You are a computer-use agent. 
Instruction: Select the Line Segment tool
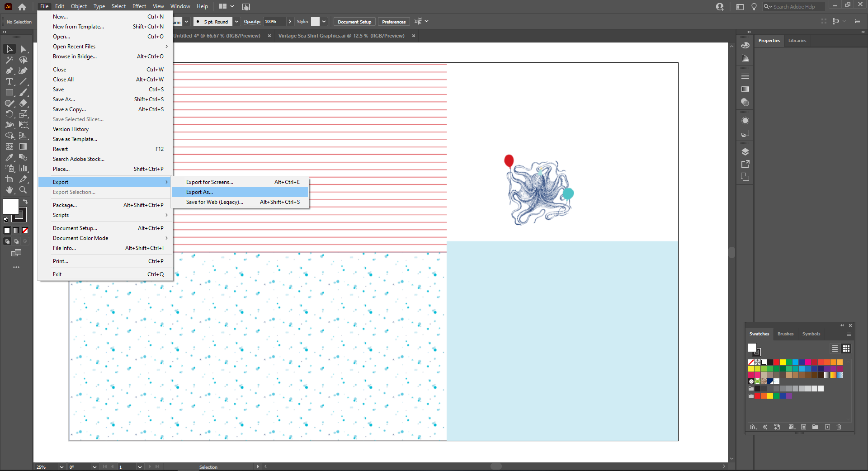pos(24,81)
